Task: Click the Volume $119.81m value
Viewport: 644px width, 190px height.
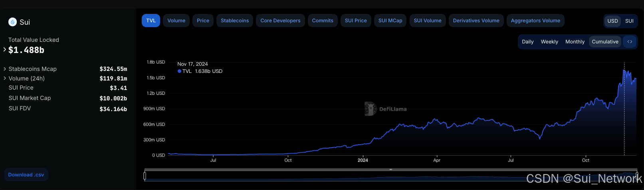Action: pyautogui.click(x=113, y=78)
